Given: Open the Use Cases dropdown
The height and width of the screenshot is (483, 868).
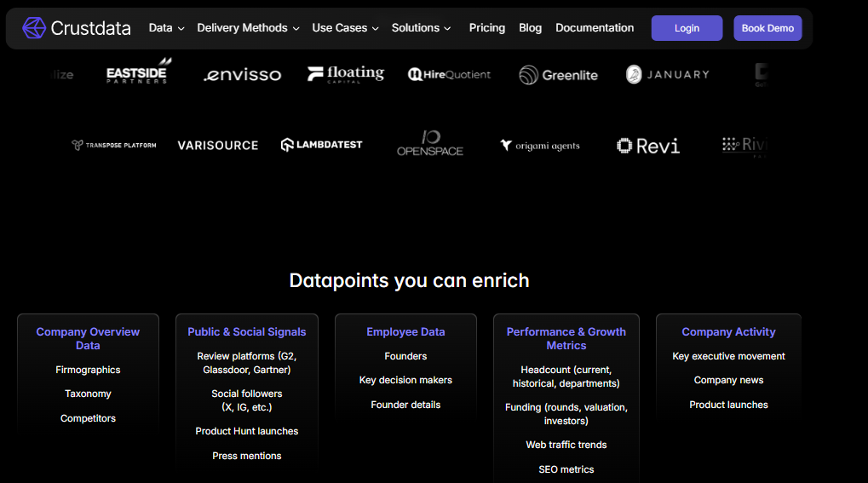Looking at the screenshot, I should coord(345,28).
